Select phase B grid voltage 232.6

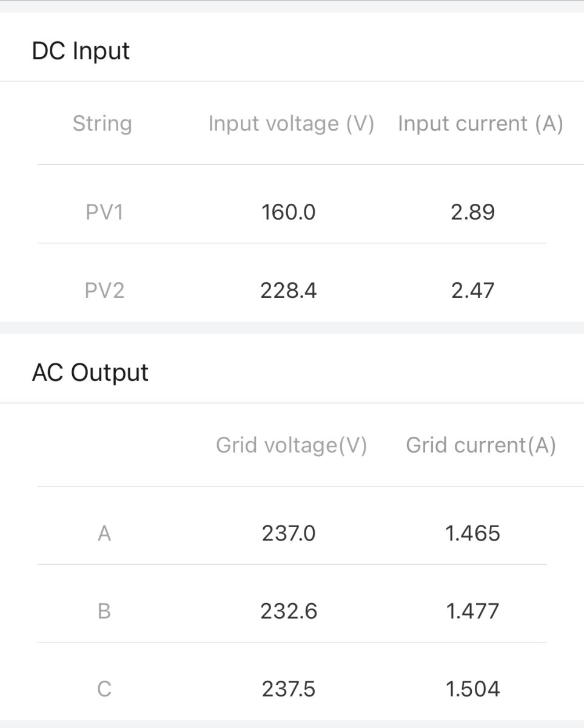(x=288, y=612)
